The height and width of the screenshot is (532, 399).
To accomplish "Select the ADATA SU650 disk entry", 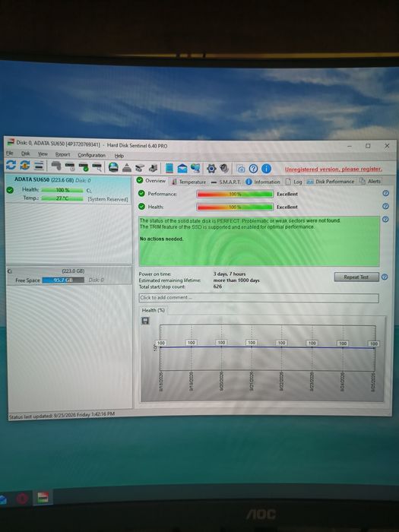I will click(x=69, y=189).
